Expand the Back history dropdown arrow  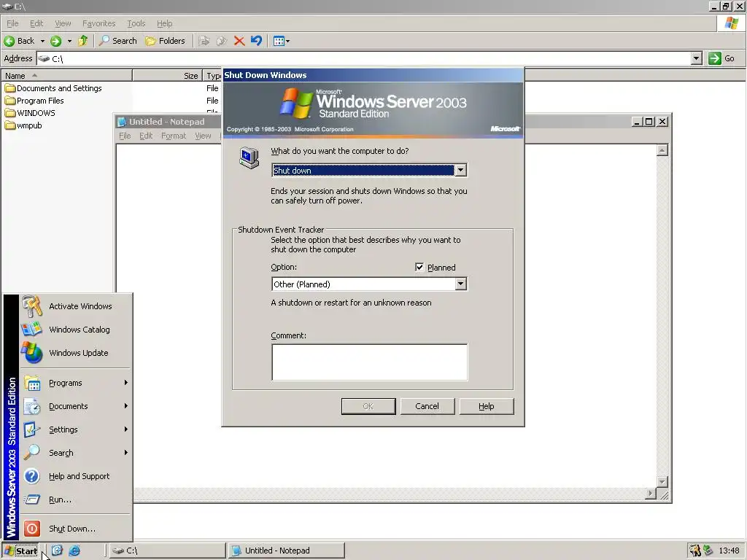point(42,41)
